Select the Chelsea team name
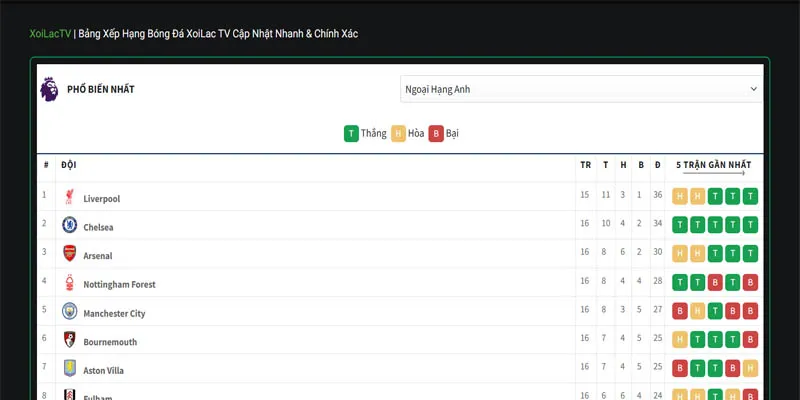 pyautogui.click(x=98, y=227)
